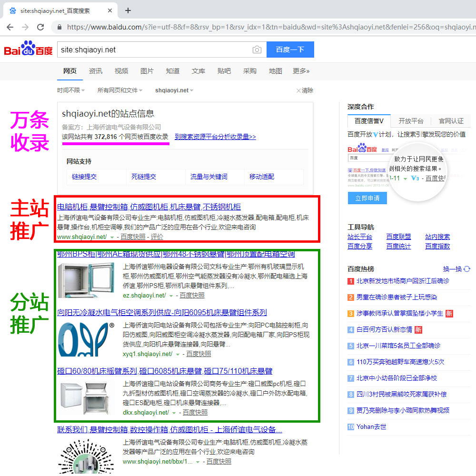Image resolution: width=476 pixels, height=476 pixels.
Task: Expand arrow next to ez.shqiaoyi.net/
Action: (x=171, y=296)
